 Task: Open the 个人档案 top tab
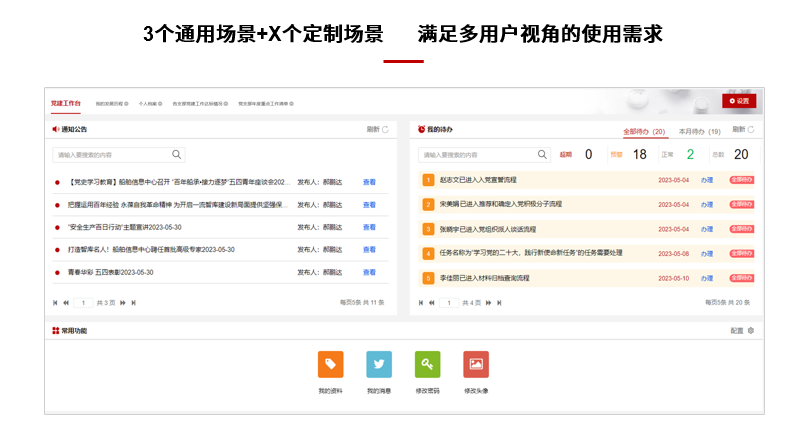(x=148, y=103)
